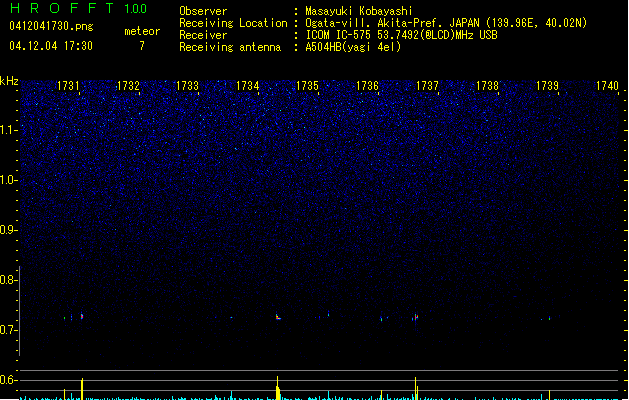
Task: Click the 'Observer' field label
Action: coord(203,11)
